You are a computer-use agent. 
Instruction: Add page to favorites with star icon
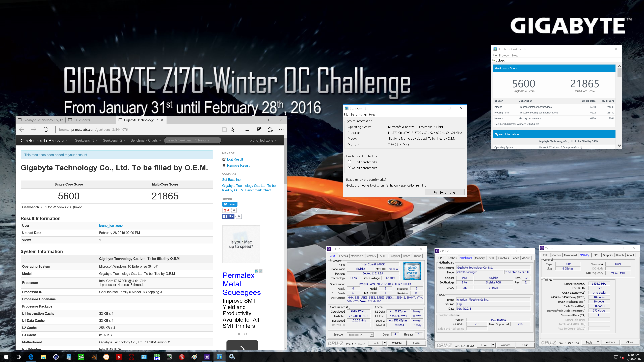click(232, 129)
